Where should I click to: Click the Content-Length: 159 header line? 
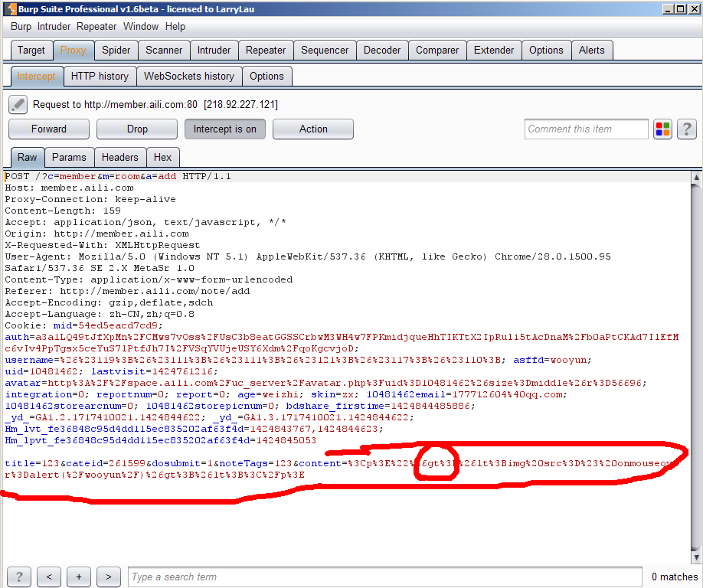(x=63, y=211)
